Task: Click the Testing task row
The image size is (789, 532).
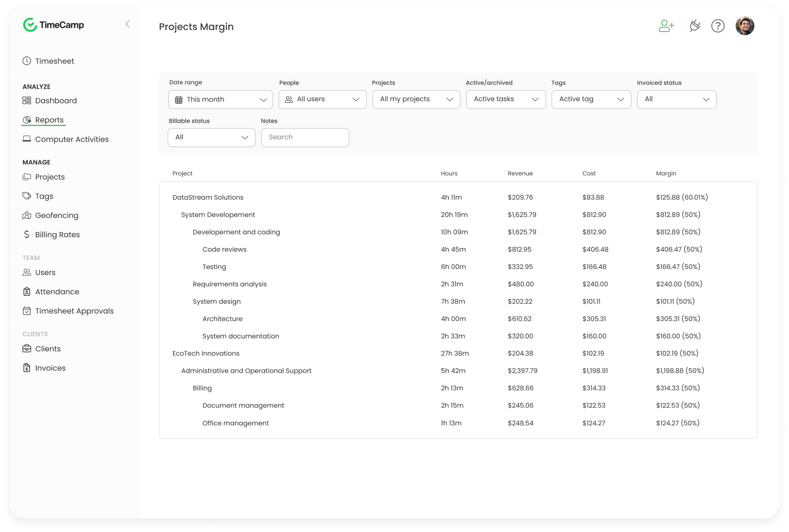Action: [x=458, y=267]
